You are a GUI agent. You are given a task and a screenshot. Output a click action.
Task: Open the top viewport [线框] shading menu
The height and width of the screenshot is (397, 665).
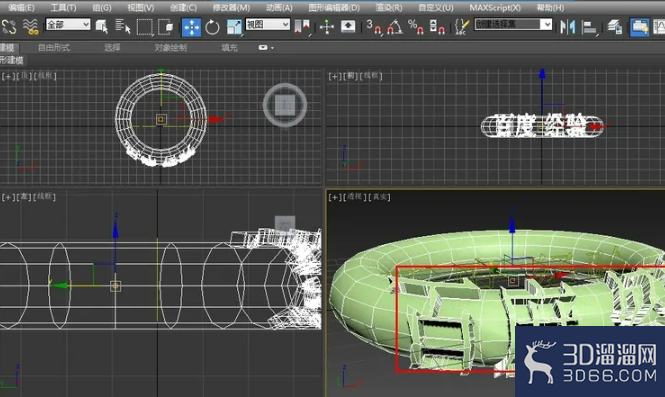45,76
